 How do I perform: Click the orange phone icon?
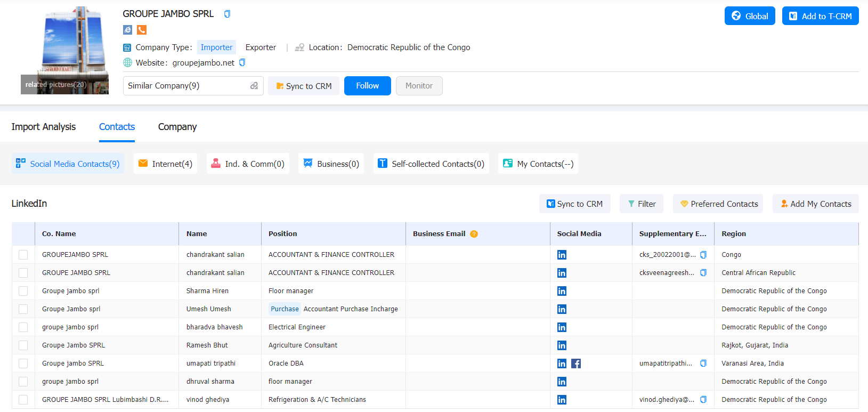pos(142,30)
